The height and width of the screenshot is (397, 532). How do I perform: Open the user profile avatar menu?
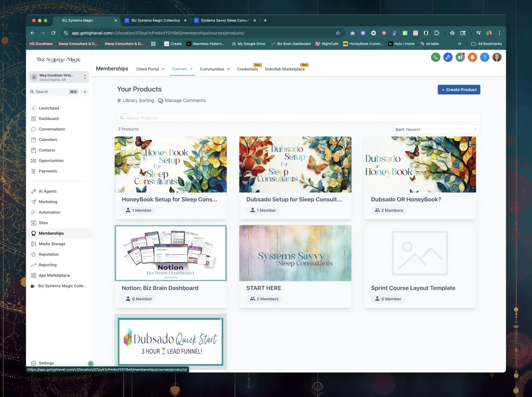tap(497, 57)
